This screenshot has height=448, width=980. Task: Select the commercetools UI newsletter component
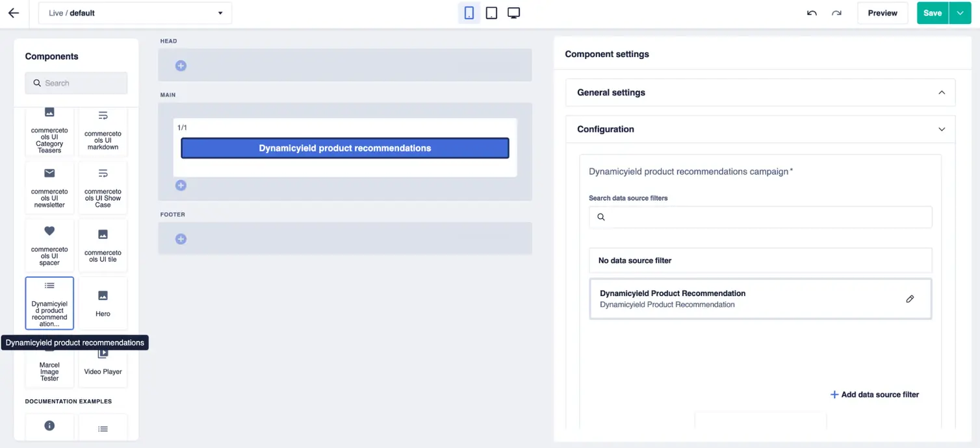pyautogui.click(x=49, y=187)
